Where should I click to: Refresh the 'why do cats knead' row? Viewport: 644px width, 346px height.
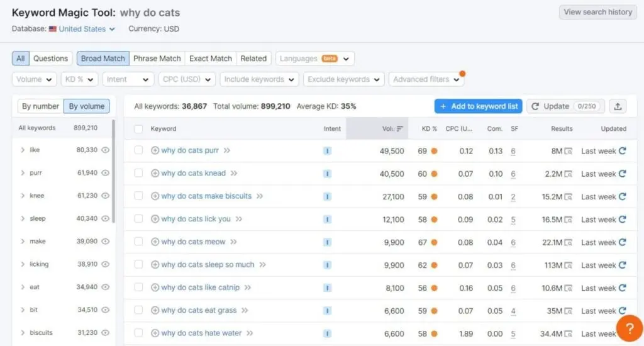[x=622, y=174]
